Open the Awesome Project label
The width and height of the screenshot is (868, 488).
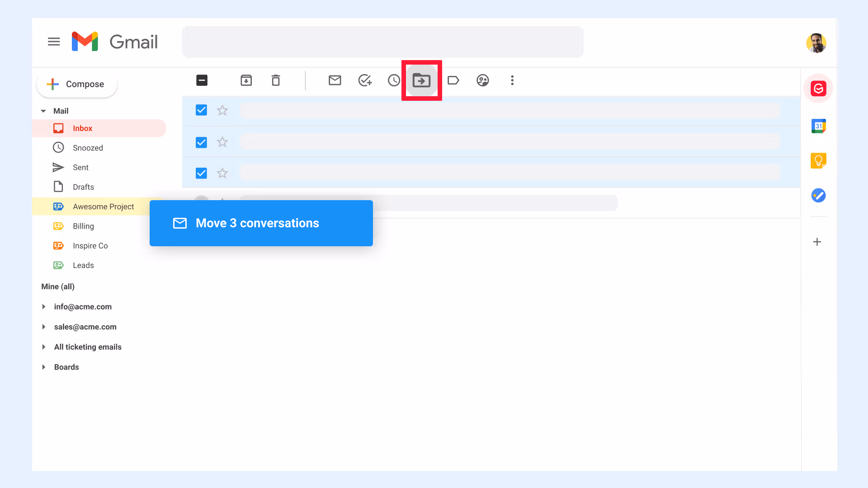[x=103, y=206]
